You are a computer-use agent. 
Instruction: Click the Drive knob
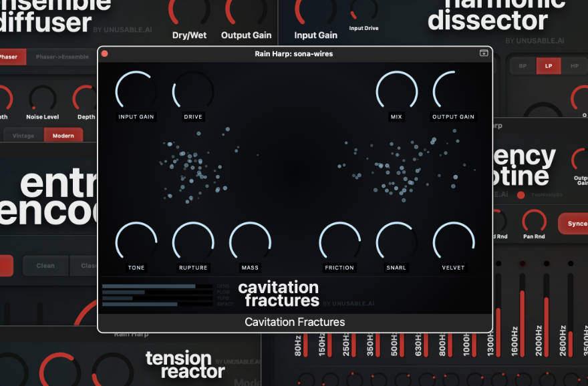193,91
